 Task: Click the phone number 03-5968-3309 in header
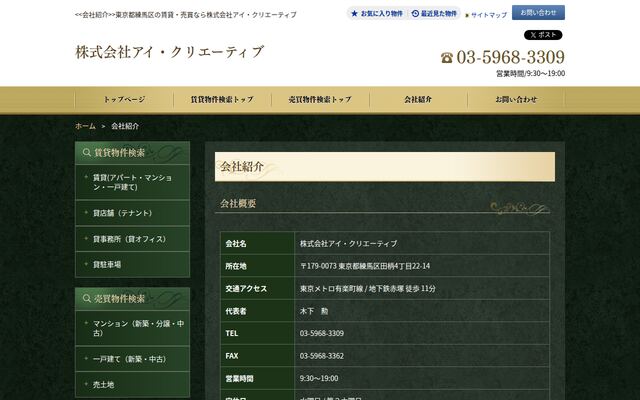tap(511, 57)
